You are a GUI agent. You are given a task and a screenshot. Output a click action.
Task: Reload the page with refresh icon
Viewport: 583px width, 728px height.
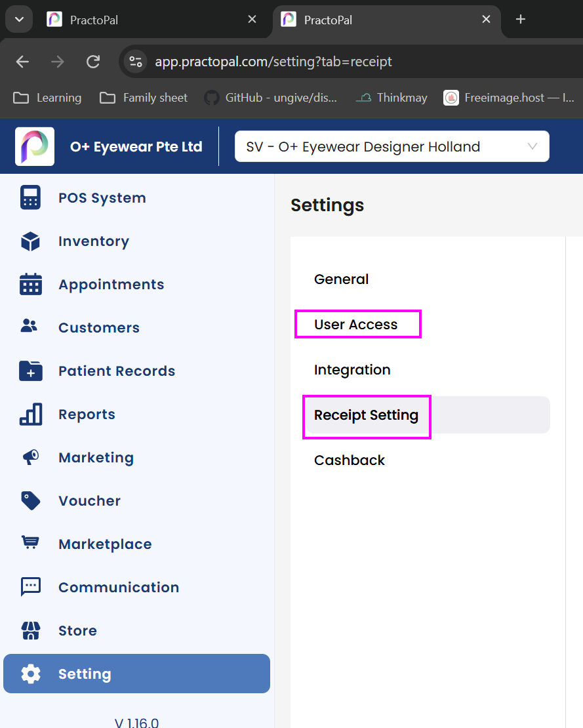click(x=93, y=61)
